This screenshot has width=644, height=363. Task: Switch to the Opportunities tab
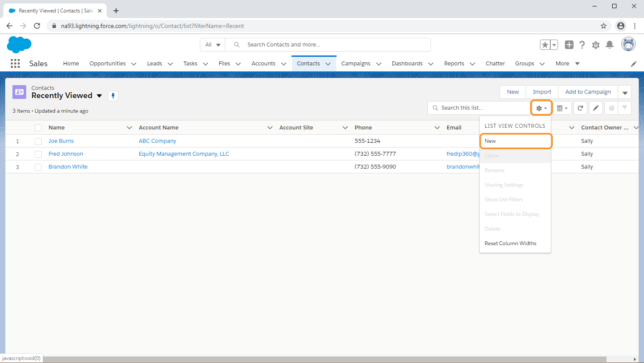click(107, 63)
